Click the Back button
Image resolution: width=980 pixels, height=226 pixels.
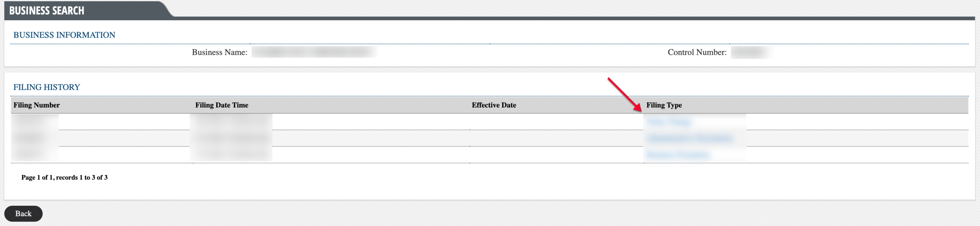tap(23, 214)
